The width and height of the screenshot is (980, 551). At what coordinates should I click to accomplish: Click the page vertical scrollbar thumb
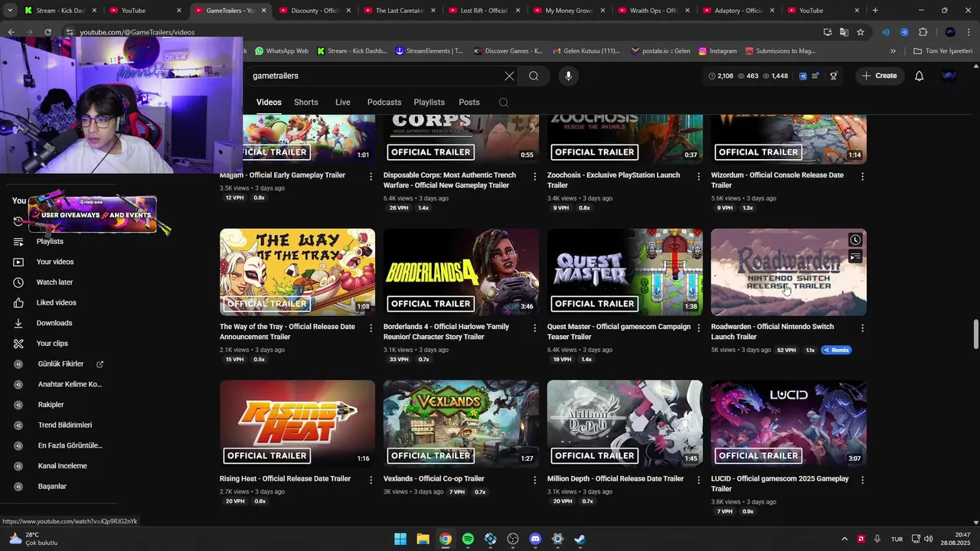(975, 333)
